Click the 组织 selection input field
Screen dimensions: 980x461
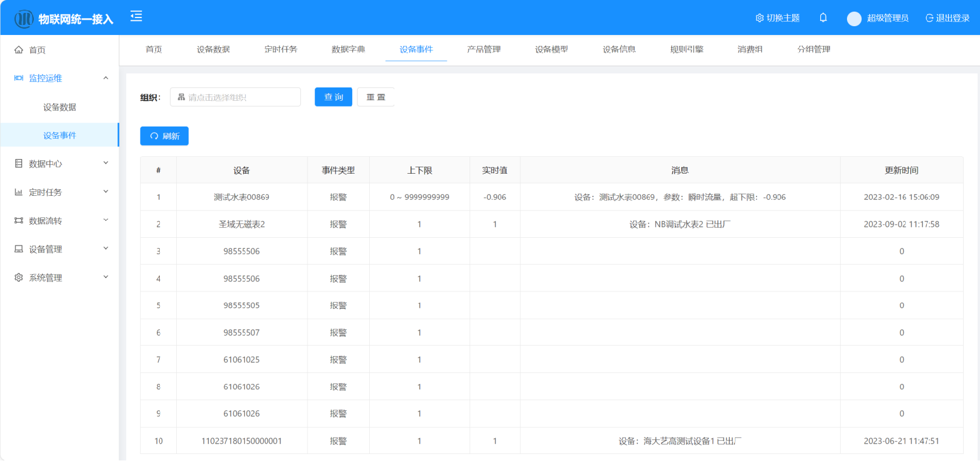pyautogui.click(x=236, y=97)
